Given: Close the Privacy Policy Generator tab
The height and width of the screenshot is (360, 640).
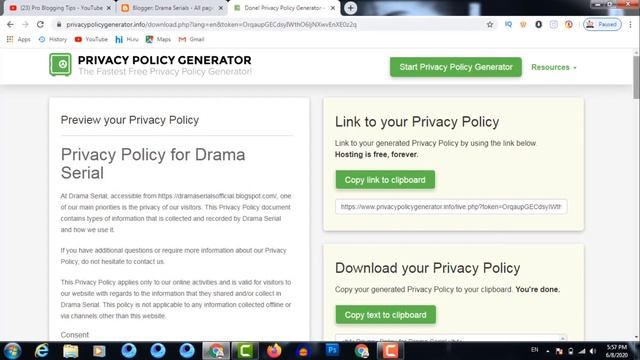Looking at the screenshot, I should pyautogui.click(x=333, y=8).
